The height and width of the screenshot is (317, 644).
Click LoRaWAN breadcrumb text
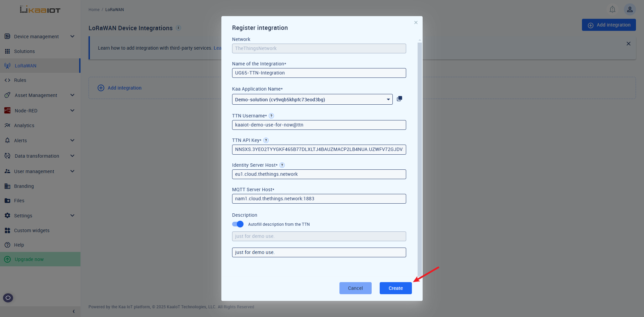tap(115, 10)
